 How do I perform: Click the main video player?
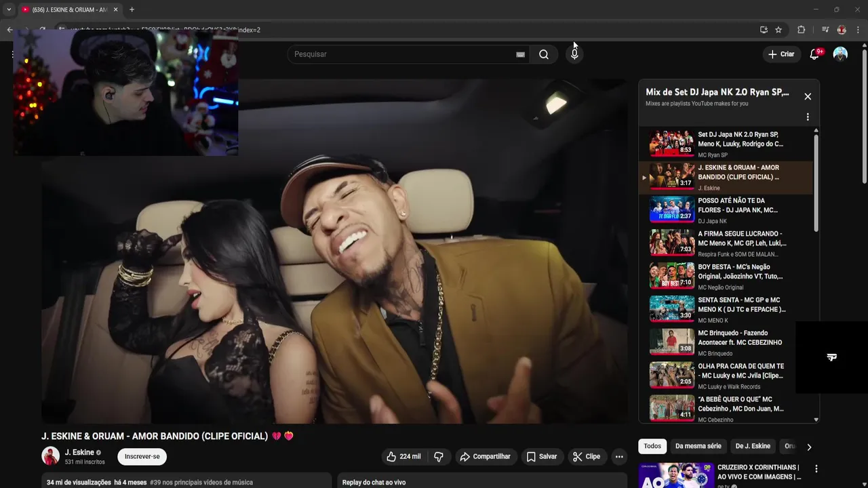(334, 251)
